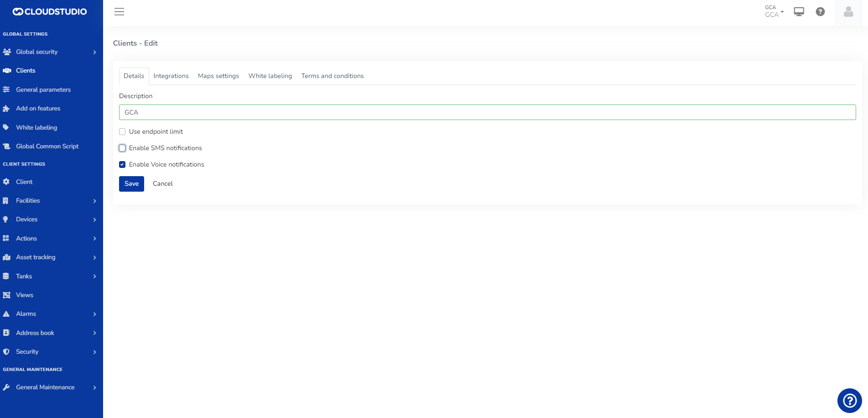This screenshot has width=868, height=418.
Task: Open the user profile avatar icon
Action: [848, 12]
